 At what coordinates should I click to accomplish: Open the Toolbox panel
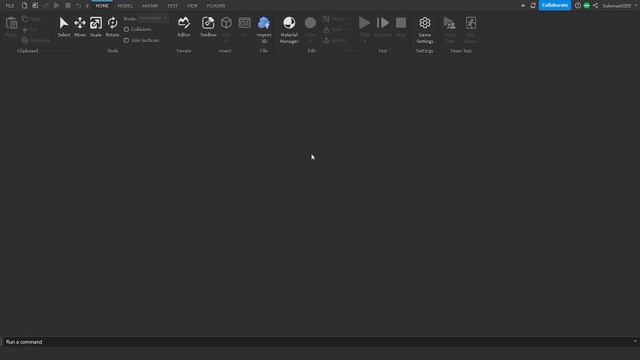point(208,27)
